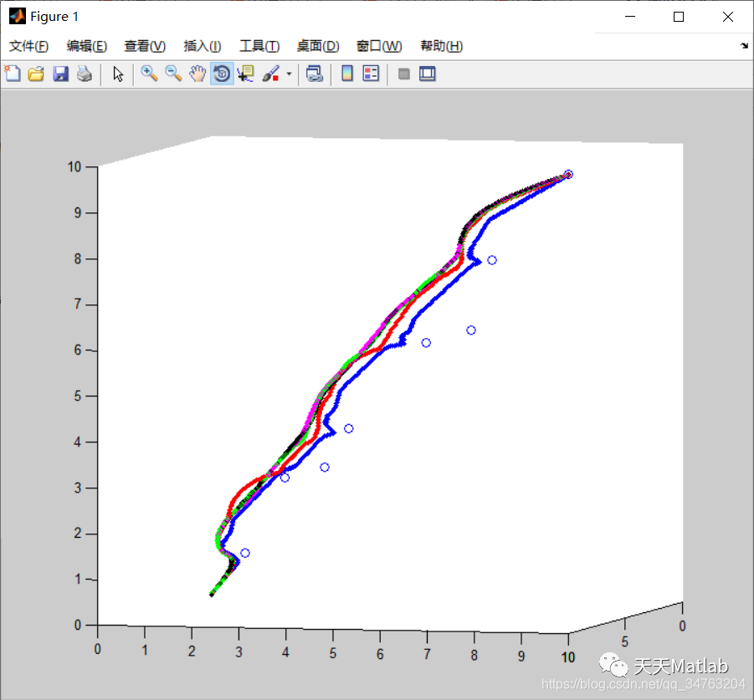Click the MATLAB logo in the title bar
Image resolution: width=754 pixels, height=700 pixels.
[18, 17]
